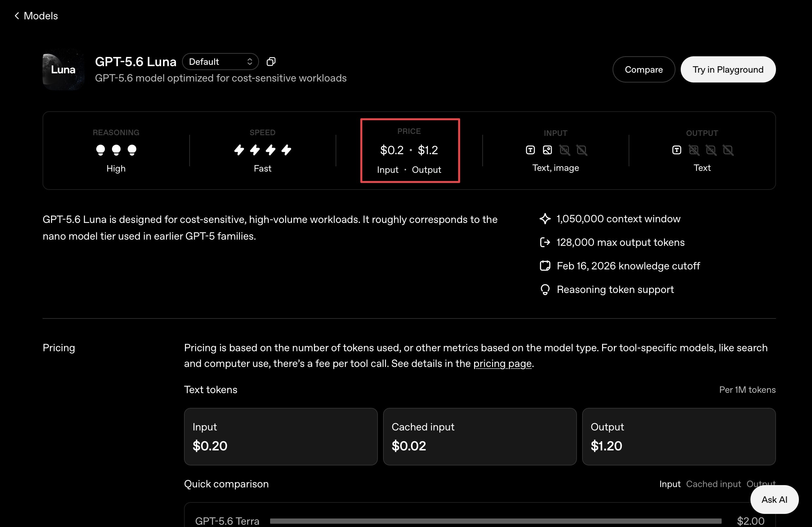This screenshot has height=527, width=812.
Task: Click the 'Pricing' section label
Action: (x=59, y=348)
